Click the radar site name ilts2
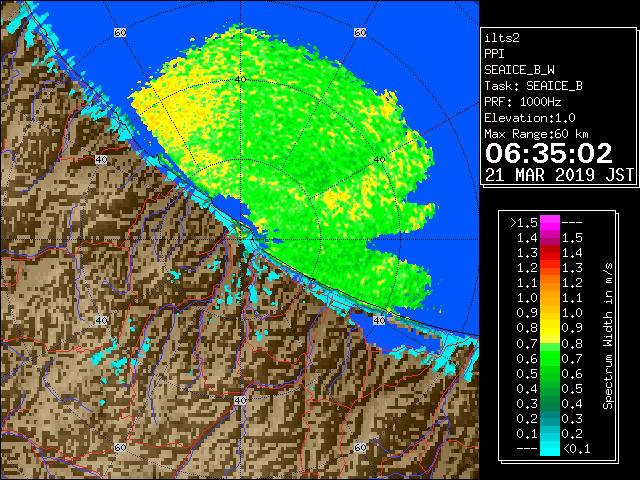 (502, 38)
